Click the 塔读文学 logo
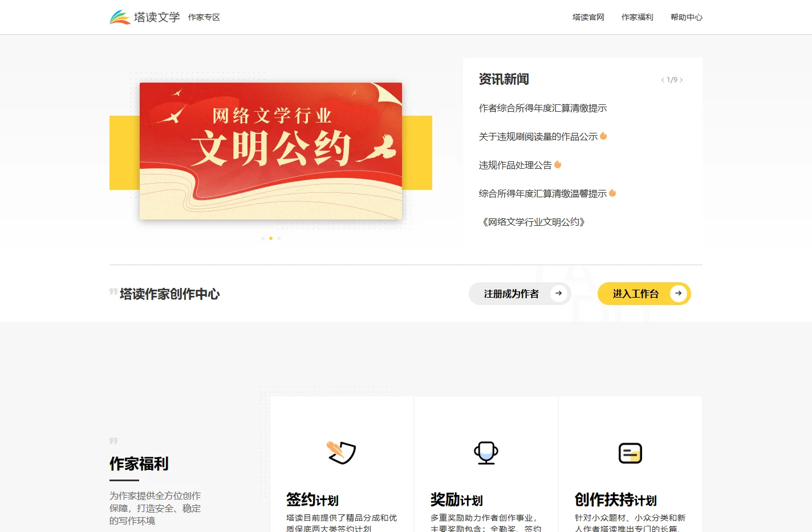The height and width of the screenshot is (532, 812). (x=145, y=17)
